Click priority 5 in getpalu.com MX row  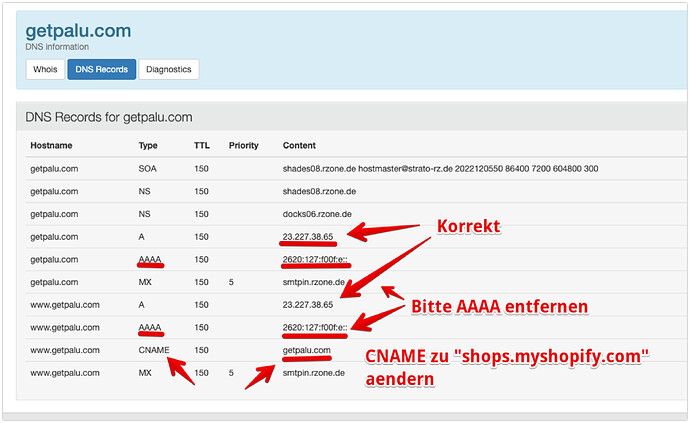pos(231,282)
